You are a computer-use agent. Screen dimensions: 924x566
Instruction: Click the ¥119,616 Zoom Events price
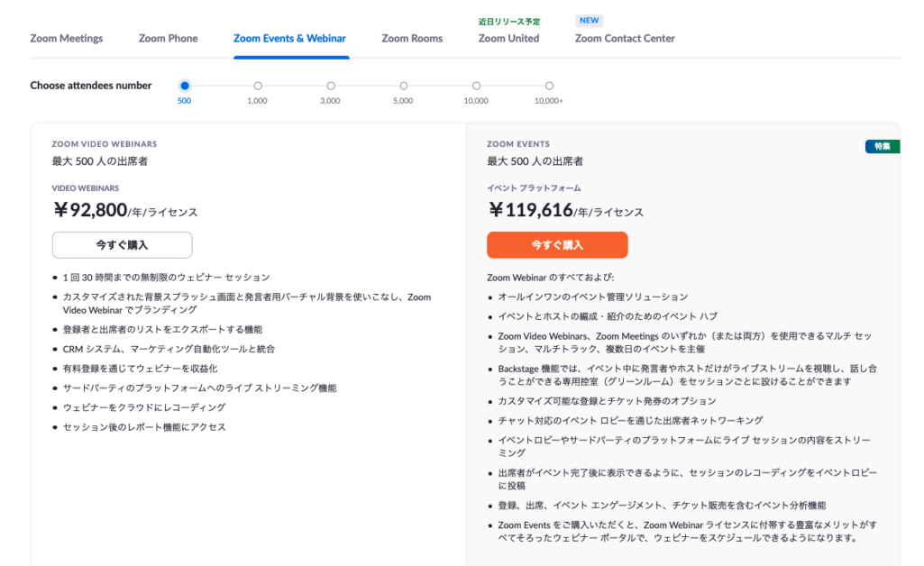tap(532, 211)
